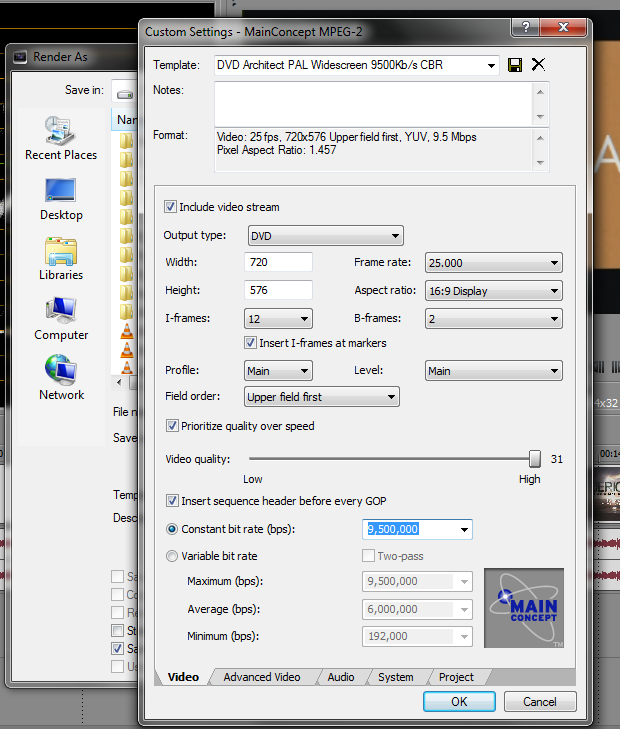The height and width of the screenshot is (729, 620).
Task: Click in the Width input field
Action: point(278,262)
